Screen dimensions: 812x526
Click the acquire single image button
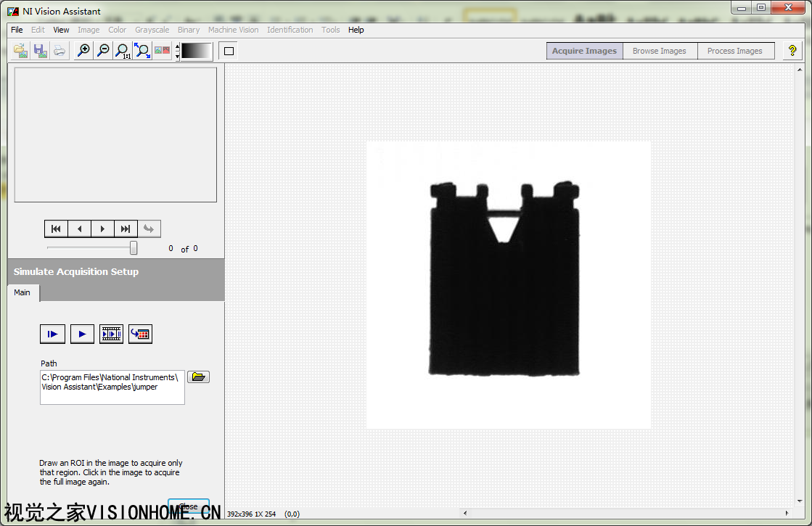pos(52,334)
